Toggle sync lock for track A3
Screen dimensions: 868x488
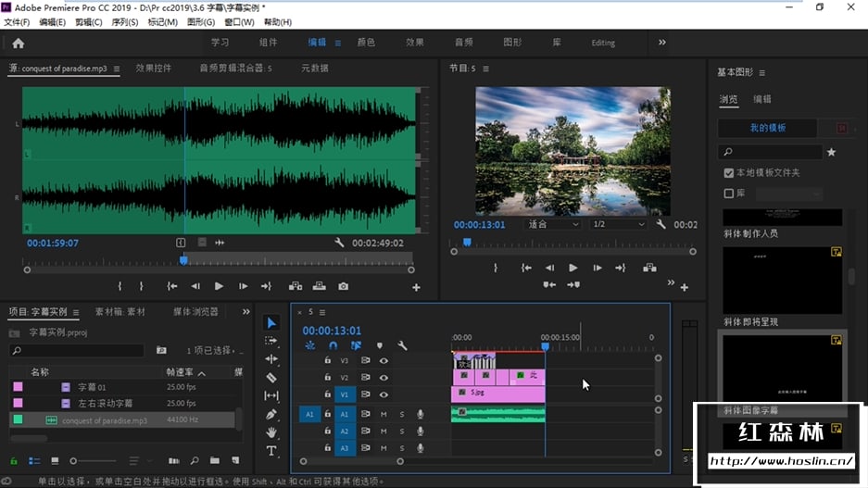(365, 447)
